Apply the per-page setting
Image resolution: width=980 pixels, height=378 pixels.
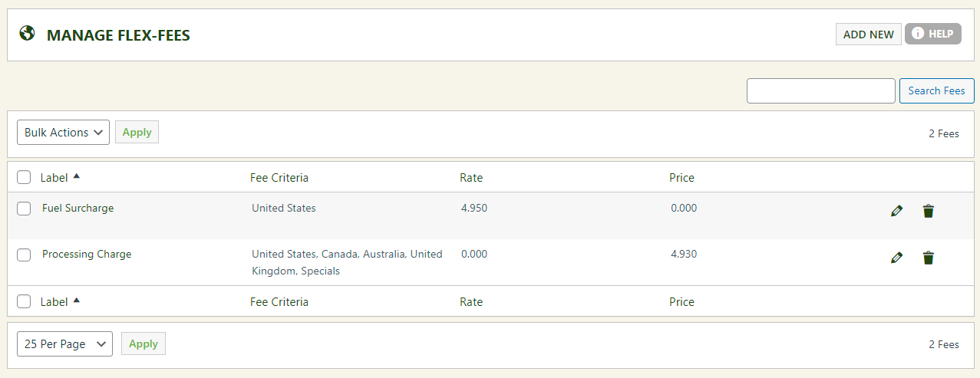pos(143,344)
